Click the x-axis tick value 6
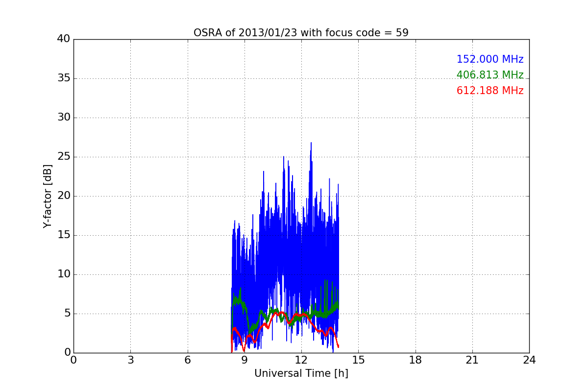Viewport: 588px width, 392px height. coord(187,360)
